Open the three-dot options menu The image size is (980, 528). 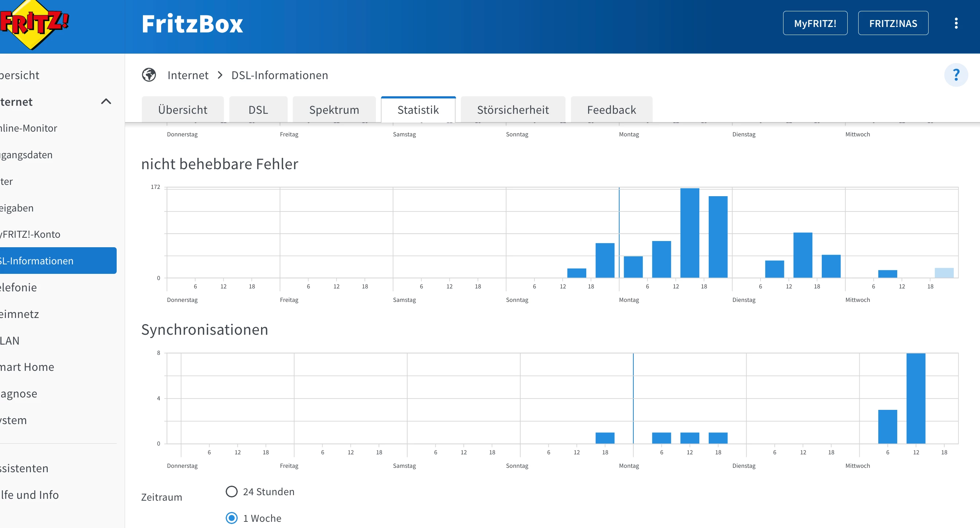click(x=956, y=23)
